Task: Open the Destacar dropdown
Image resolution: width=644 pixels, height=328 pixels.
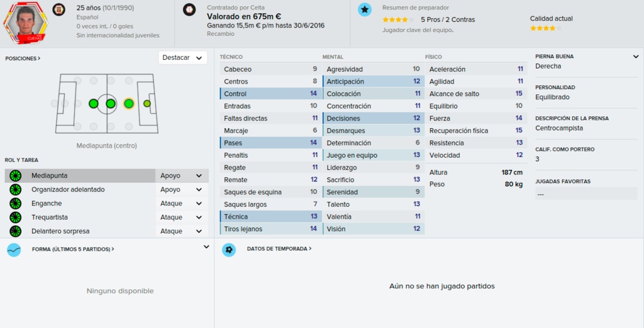Action: [x=183, y=58]
